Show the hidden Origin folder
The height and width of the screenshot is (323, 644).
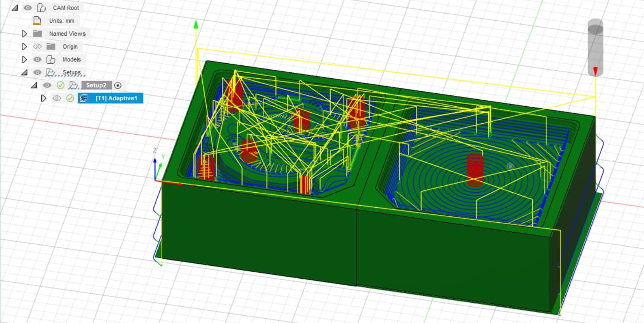(x=37, y=46)
